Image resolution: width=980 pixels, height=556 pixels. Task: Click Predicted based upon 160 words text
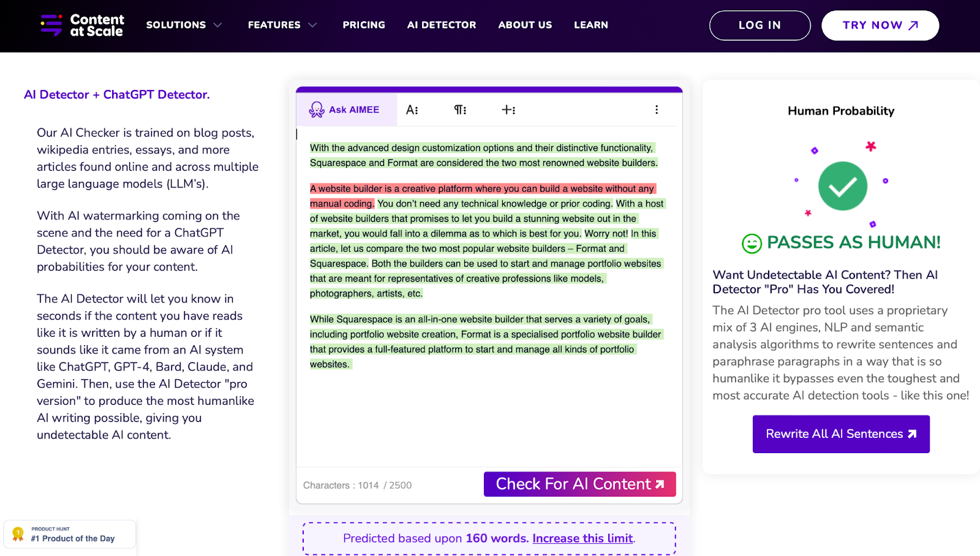click(x=435, y=539)
